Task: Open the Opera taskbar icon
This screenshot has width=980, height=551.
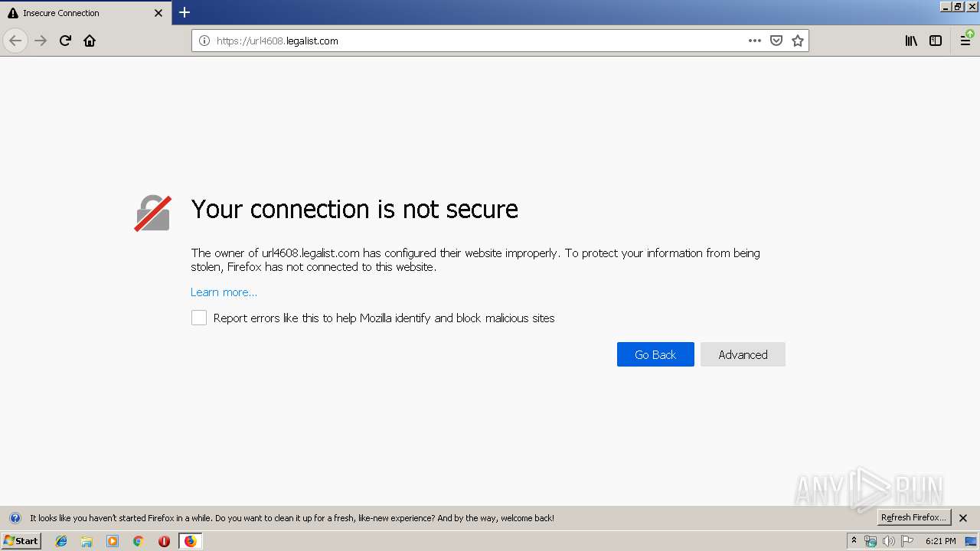Action: point(164,541)
